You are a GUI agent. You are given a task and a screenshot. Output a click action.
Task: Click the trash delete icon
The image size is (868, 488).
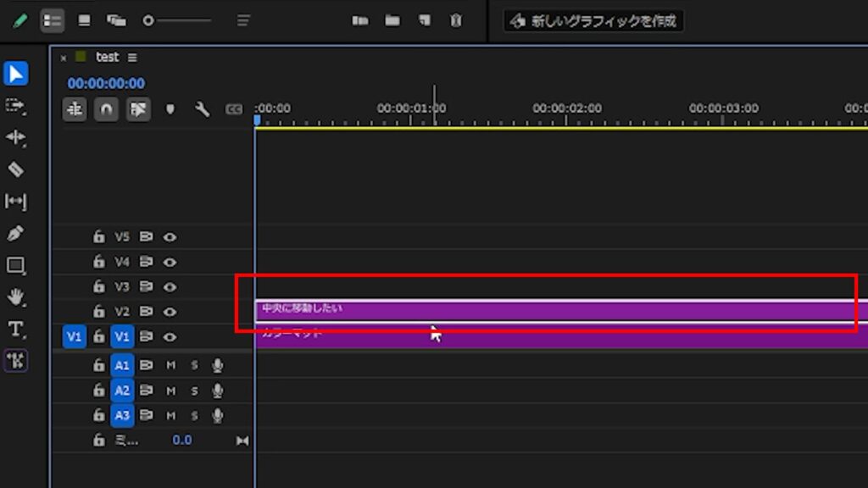[456, 21]
